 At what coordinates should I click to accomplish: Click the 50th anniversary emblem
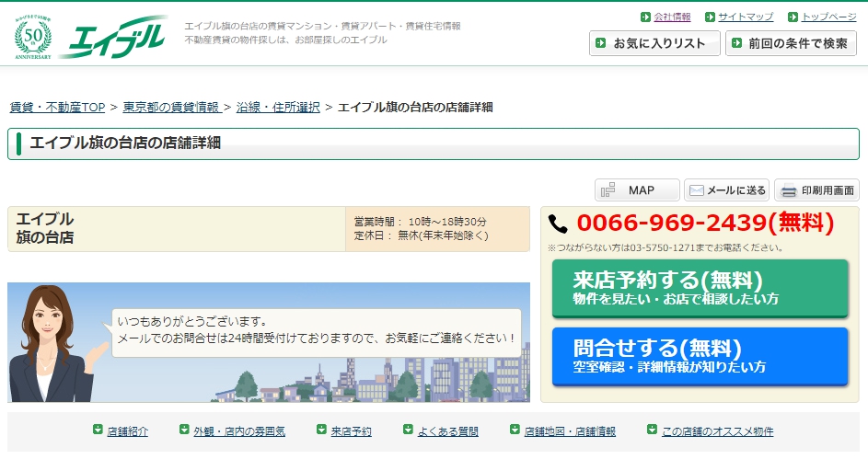tap(33, 37)
